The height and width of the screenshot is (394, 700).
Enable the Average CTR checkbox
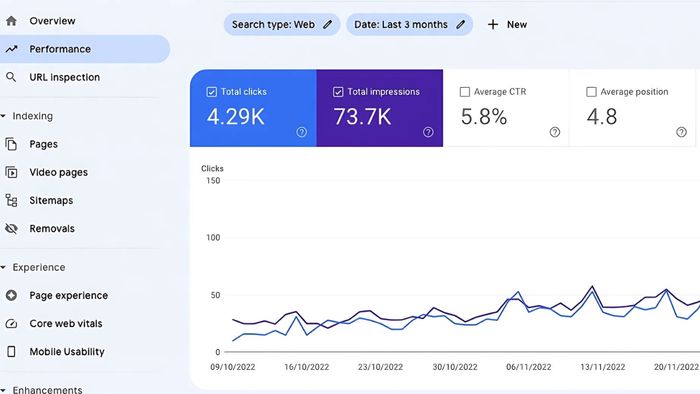[x=465, y=92]
